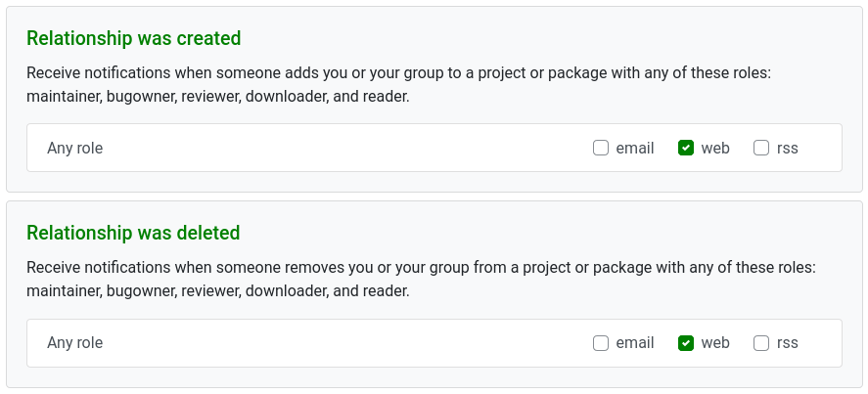Image resolution: width=868 pixels, height=394 pixels.
Task: Click the 'rss' label text in deleted section
Action: [787, 343]
